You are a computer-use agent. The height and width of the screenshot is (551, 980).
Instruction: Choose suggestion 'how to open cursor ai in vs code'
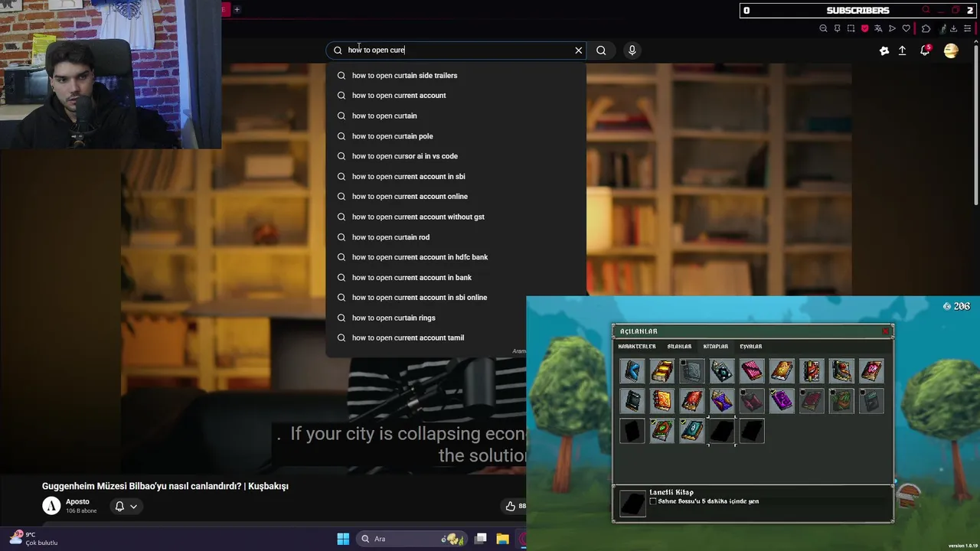[x=456, y=156]
